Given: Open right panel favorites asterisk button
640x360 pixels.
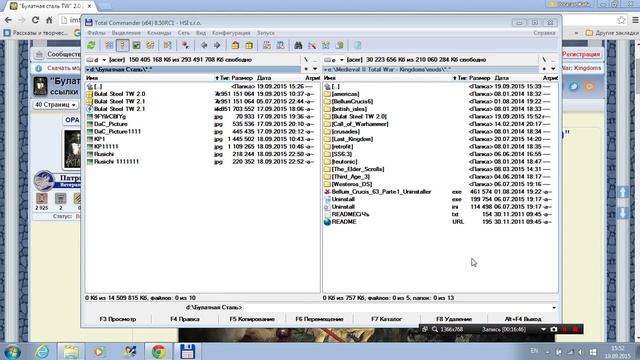Looking at the screenshot, I should (x=544, y=69).
